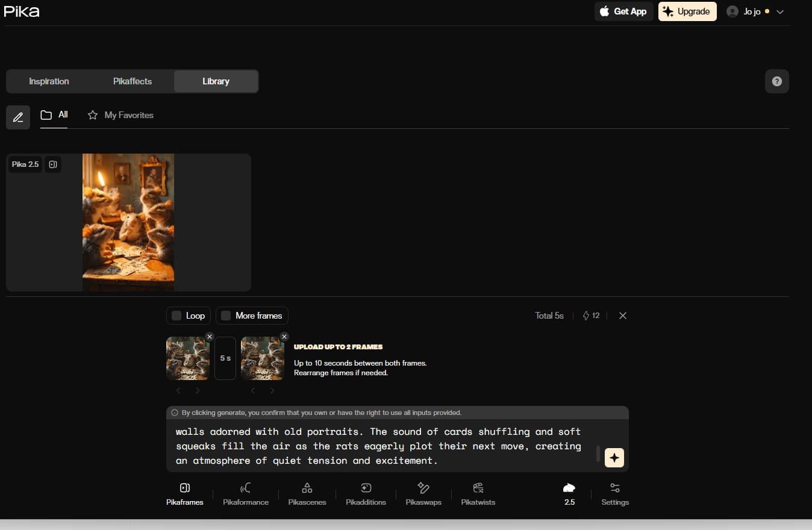Screen dimensions: 812x530
Task: Open the 2.5 model version selector
Action: click(569, 493)
